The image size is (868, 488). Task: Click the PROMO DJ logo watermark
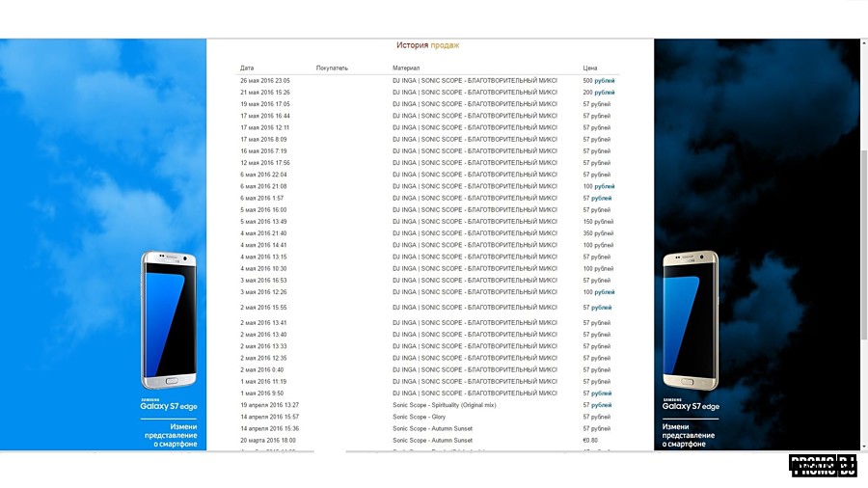pos(823,465)
